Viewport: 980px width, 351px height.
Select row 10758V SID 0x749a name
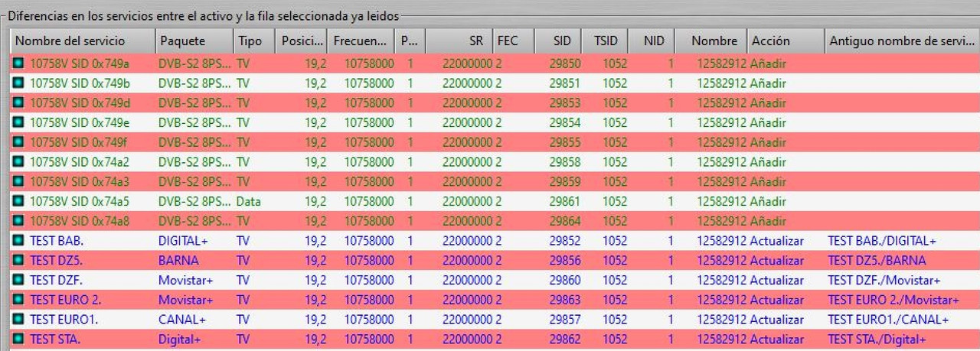pos(80,63)
